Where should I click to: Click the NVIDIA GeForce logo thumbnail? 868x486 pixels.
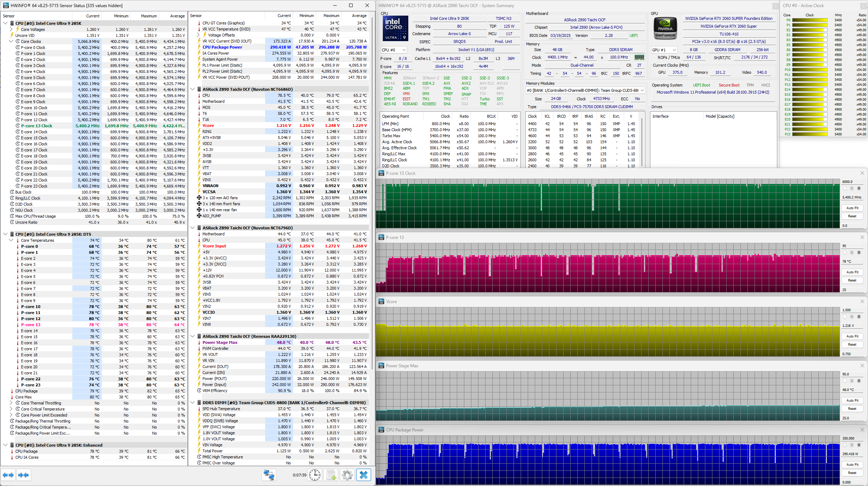coord(665,28)
